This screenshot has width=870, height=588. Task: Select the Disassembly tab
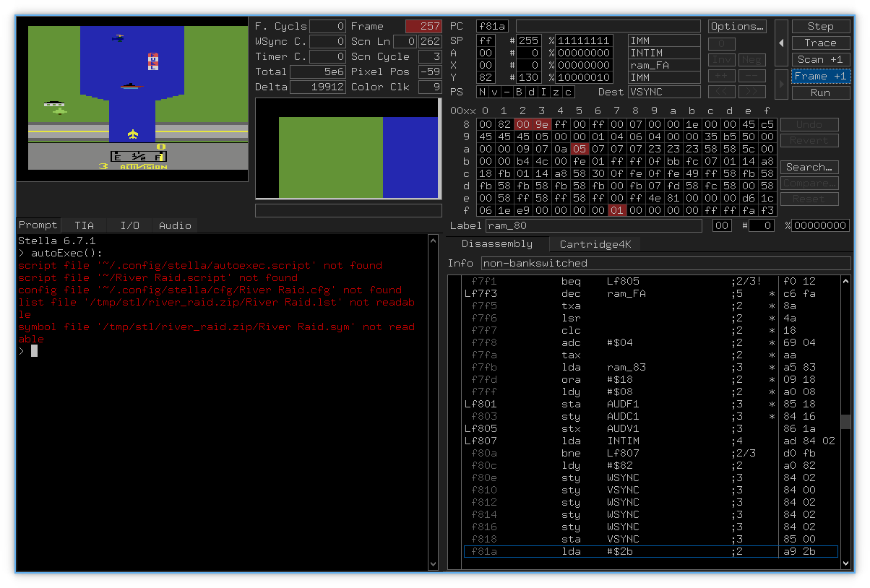pyautogui.click(x=497, y=243)
